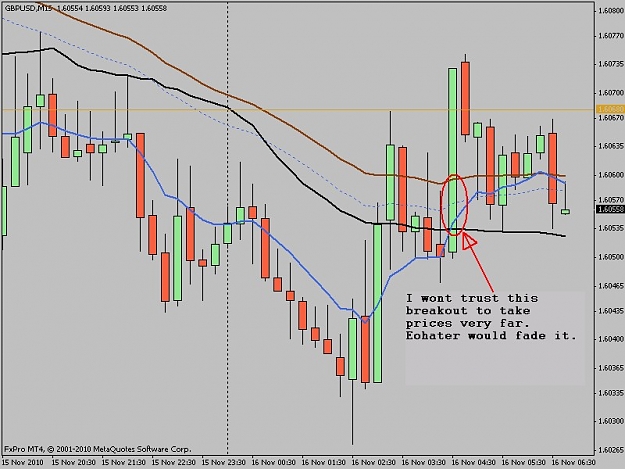Select the 1.60600 price axis label
This screenshot has width=625, height=469.
click(611, 175)
